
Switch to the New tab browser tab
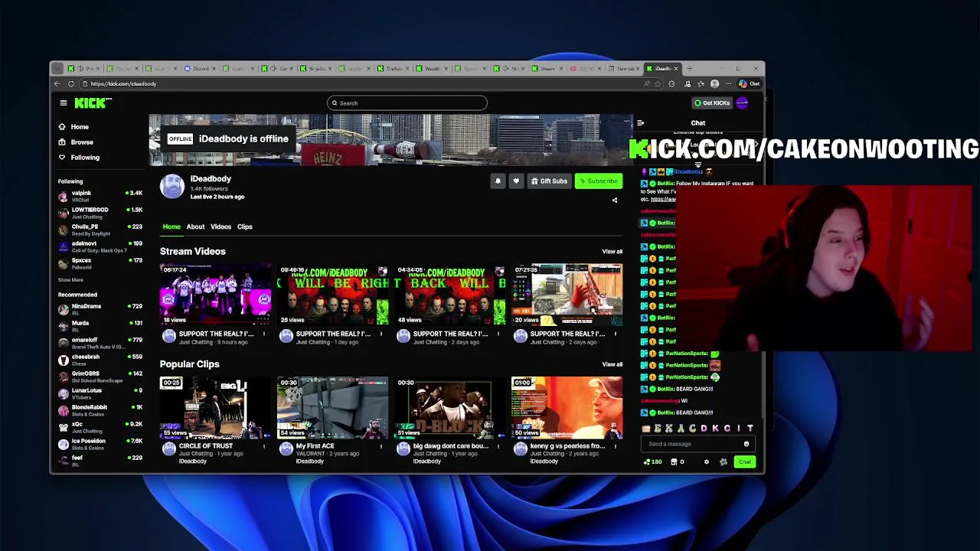tap(626, 69)
